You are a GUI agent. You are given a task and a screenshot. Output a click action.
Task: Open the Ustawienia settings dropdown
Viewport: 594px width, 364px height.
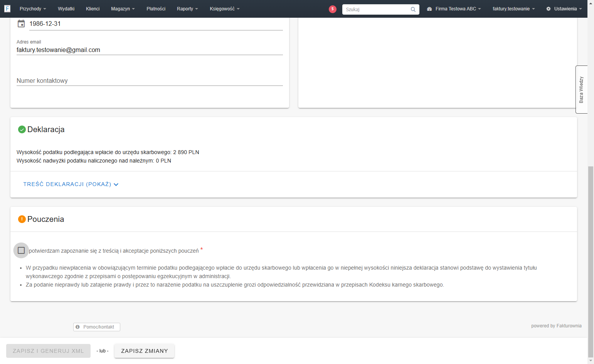[564, 9]
